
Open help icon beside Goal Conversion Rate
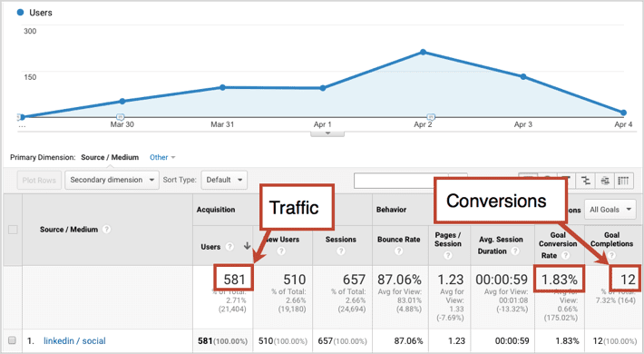[566, 255]
